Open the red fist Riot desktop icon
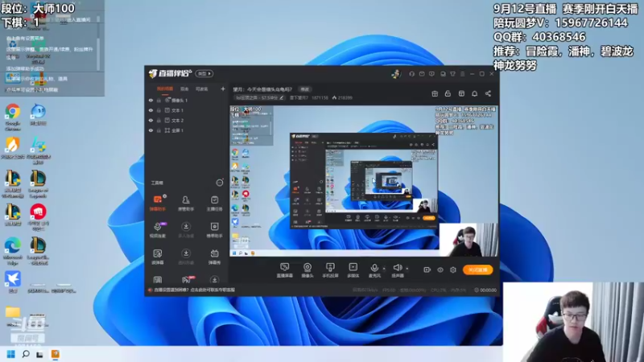 pos(38,217)
